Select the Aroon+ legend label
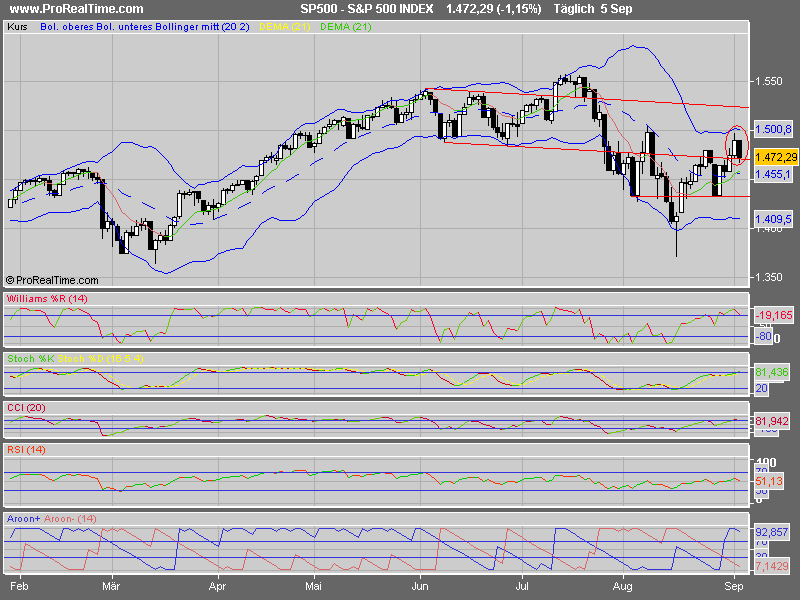800x600 pixels. click(x=23, y=518)
